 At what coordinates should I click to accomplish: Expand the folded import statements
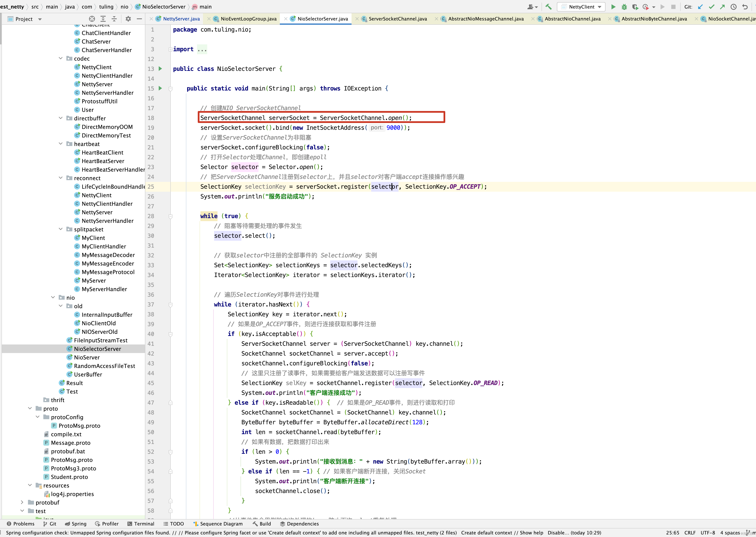170,49
